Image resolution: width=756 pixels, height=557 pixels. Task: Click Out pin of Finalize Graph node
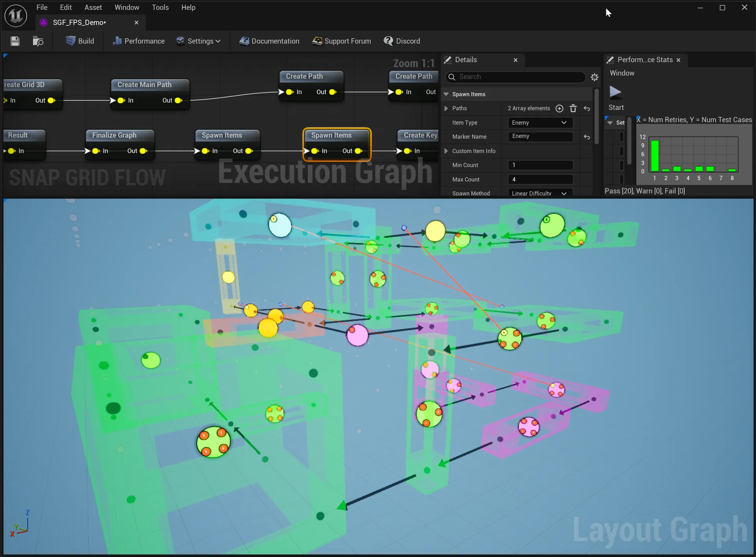click(x=143, y=151)
